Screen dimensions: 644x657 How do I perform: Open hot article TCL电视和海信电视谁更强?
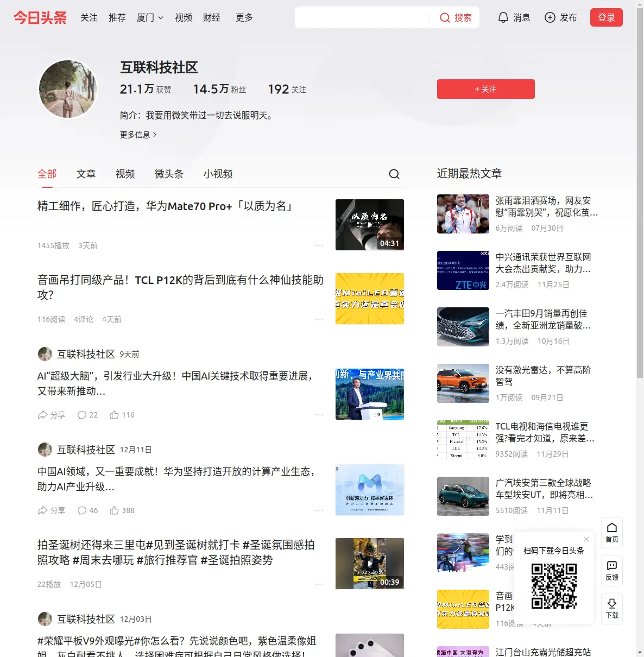pyautogui.click(x=545, y=432)
